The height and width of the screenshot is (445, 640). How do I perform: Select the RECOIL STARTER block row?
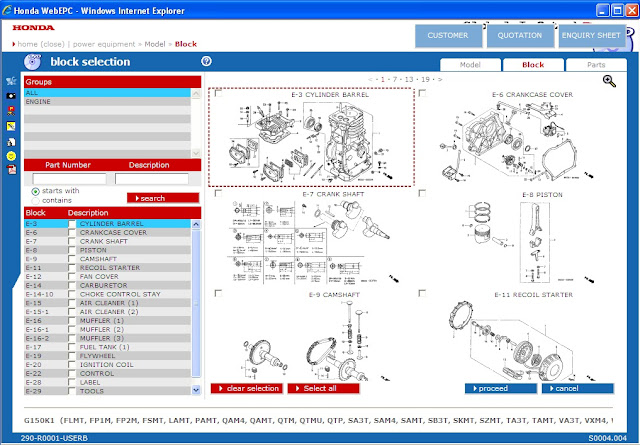(107, 268)
